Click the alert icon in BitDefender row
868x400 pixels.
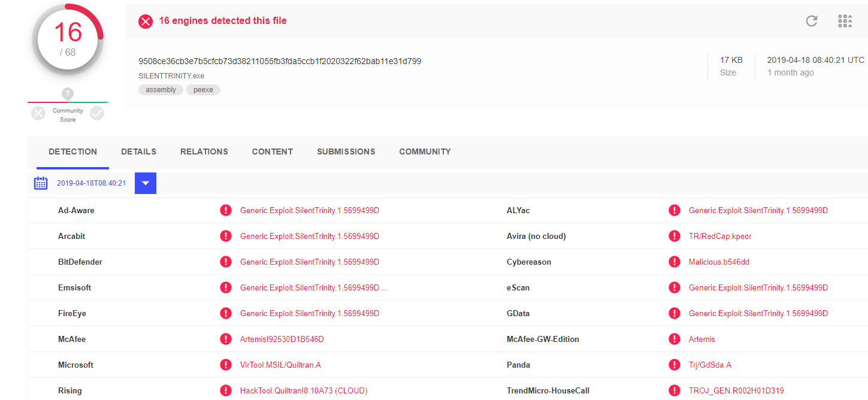point(226,262)
